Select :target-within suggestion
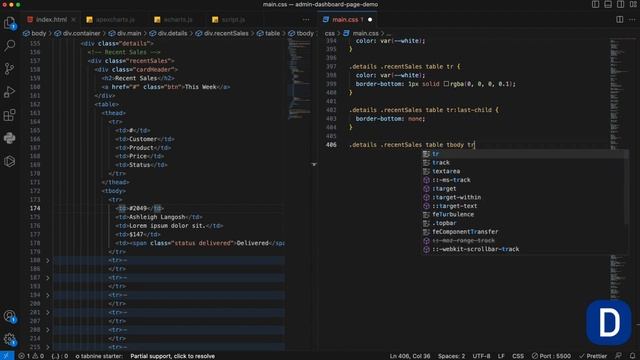 point(525,197)
